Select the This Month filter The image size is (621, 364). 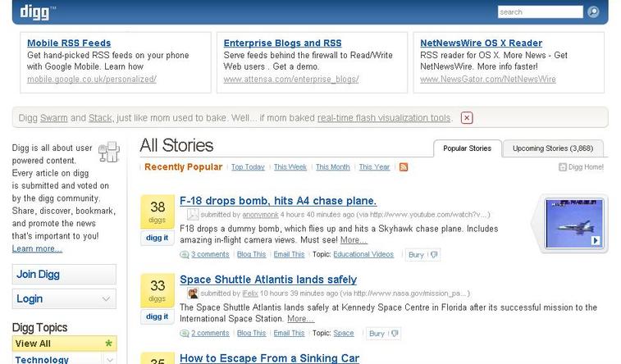click(x=333, y=167)
